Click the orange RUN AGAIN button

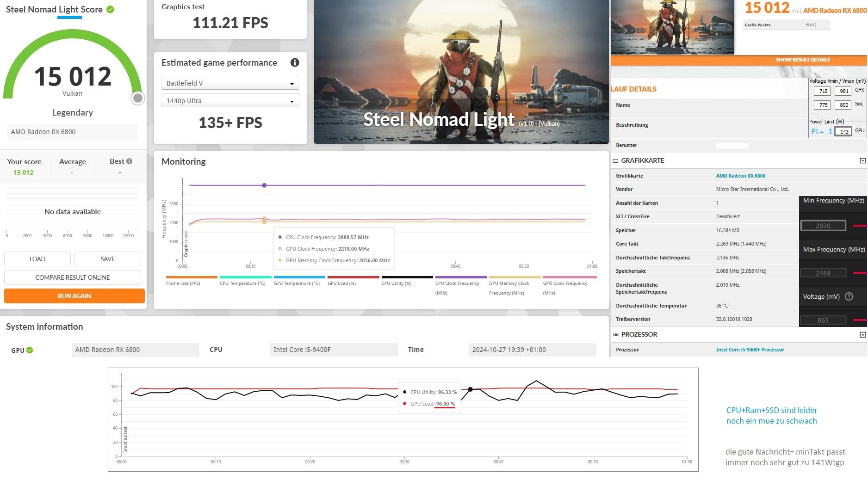74,296
